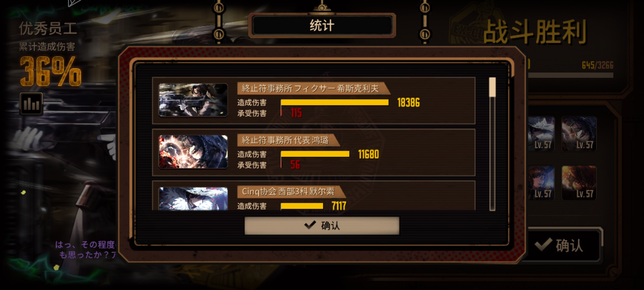Viewport: 644px width, 290px height.
Task: Click the 统计 title tab
Action: (x=322, y=26)
